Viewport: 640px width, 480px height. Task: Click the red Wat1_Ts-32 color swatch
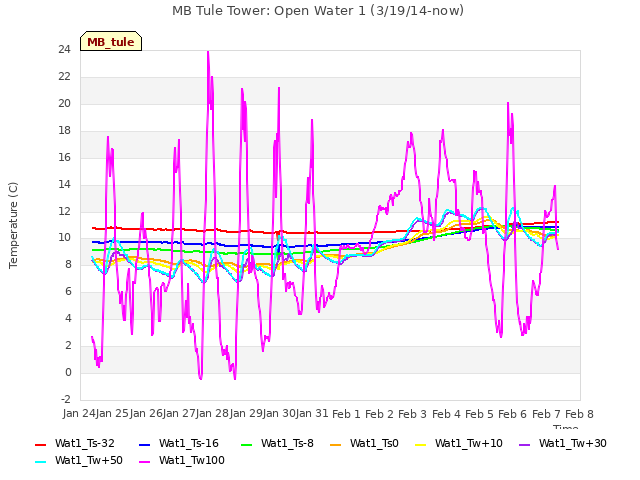pyautogui.click(x=41, y=444)
